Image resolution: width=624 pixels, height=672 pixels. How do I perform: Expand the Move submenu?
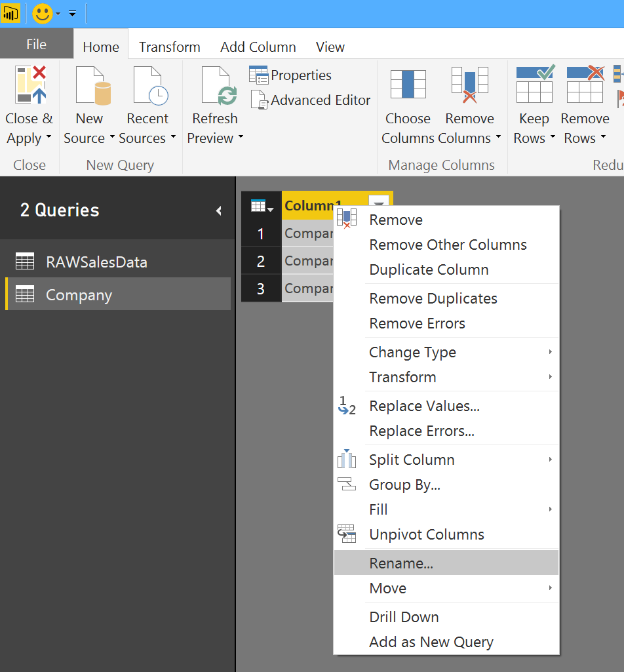click(x=387, y=588)
